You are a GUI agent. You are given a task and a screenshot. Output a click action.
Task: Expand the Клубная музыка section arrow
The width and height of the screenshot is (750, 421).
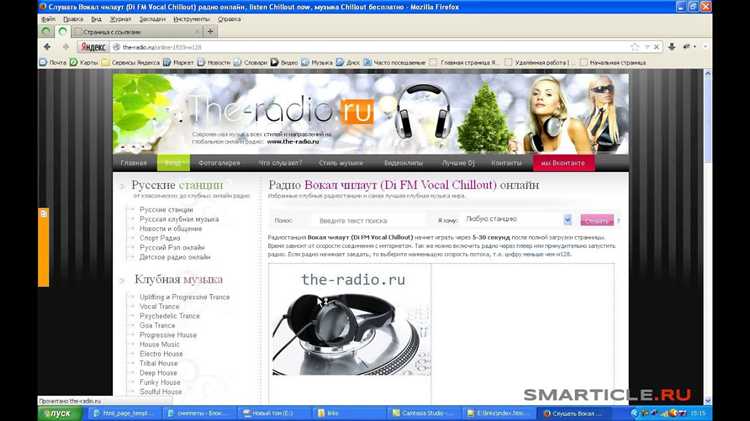[122, 280]
